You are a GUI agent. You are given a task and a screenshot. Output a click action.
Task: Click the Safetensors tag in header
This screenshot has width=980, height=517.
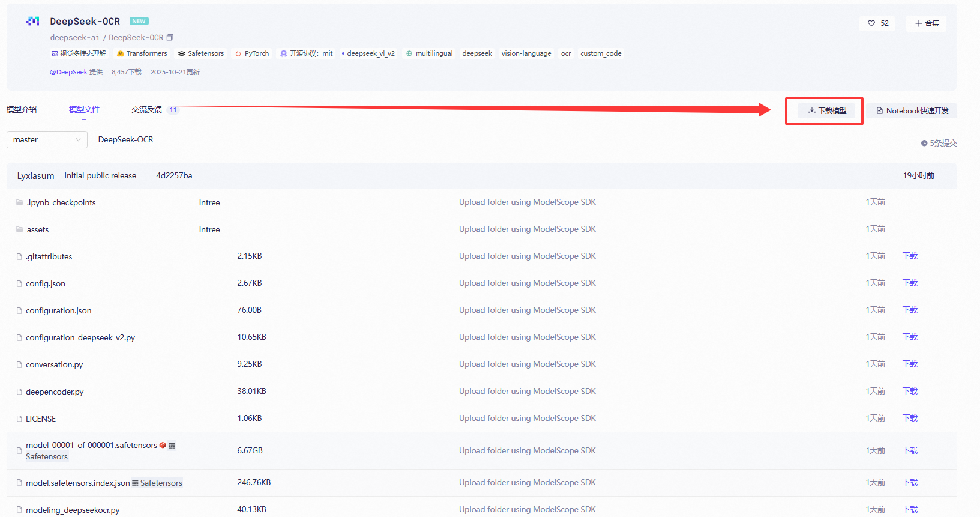tap(201, 53)
